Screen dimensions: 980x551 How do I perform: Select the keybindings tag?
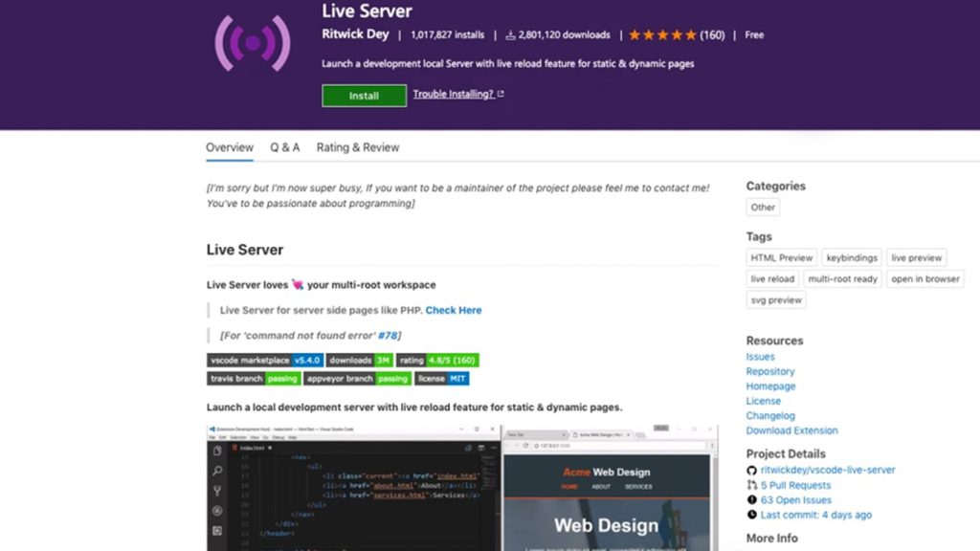pos(851,257)
